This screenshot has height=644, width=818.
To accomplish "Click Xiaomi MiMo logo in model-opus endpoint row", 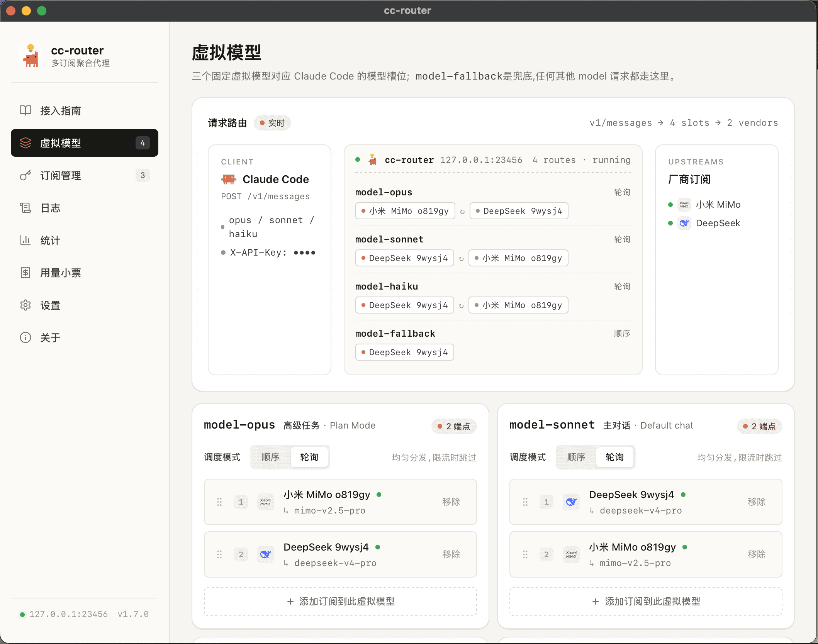I will pyautogui.click(x=266, y=502).
